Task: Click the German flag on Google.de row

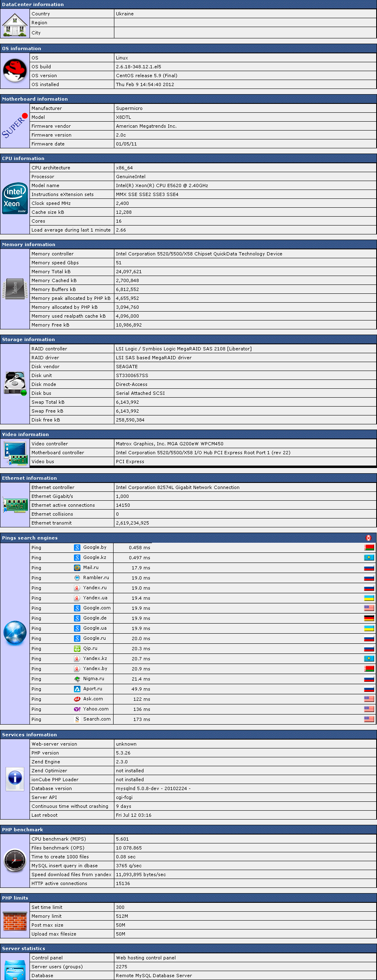Action: click(x=369, y=618)
